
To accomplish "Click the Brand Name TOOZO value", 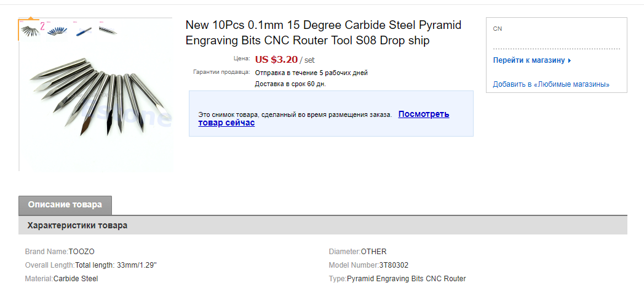I will pyautogui.click(x=82, y=251).
